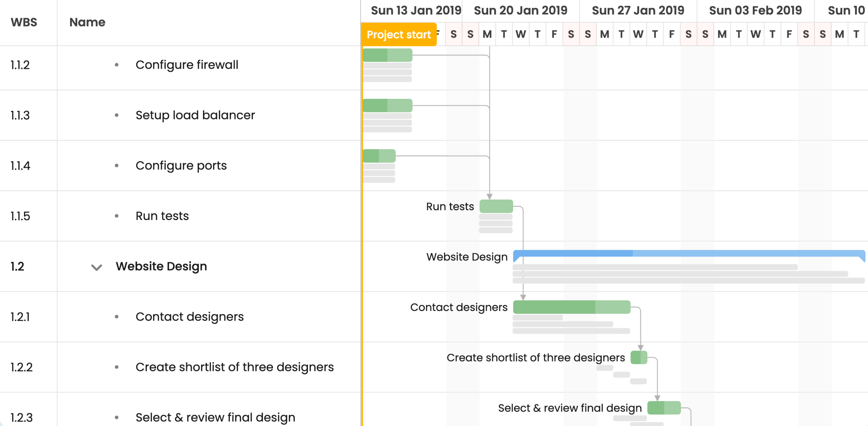The width and height of the screenshot is (868, 426).
Task: Select the Select & review final design bar
Action: [664, 408]
